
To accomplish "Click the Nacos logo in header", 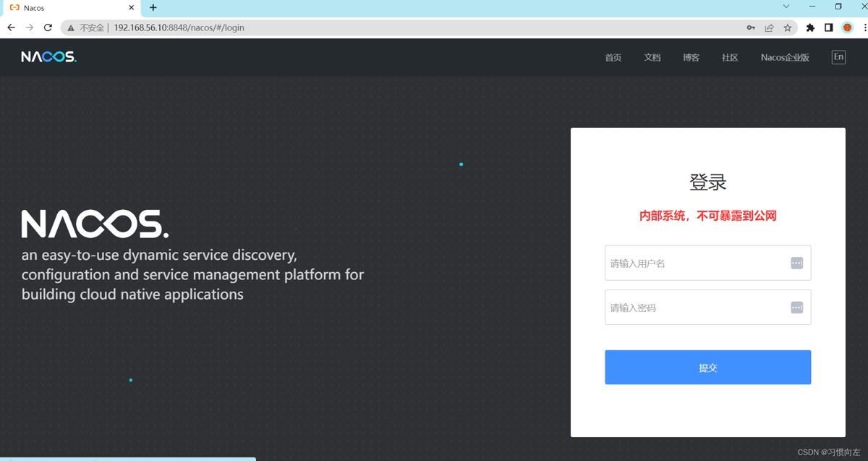I will pyautogui.click(x=48, y=57).
